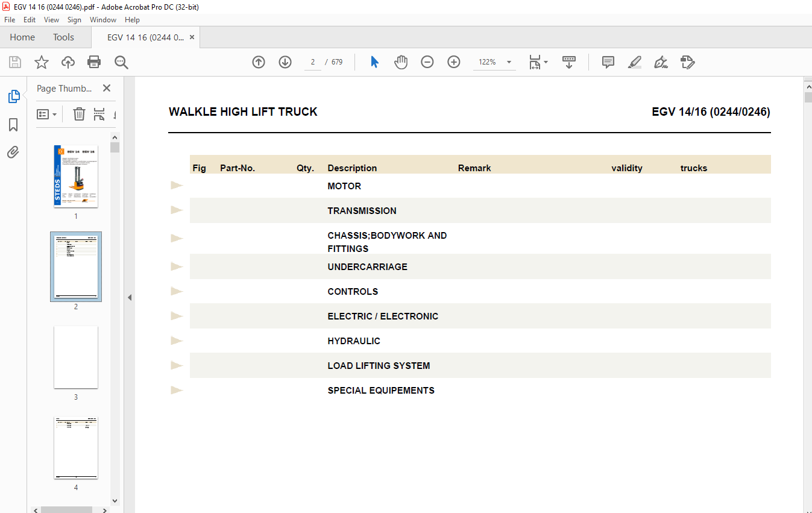The image size is (812, 513).
Task: Close the Page Thumbnails panel
Action: pos(107,88)
